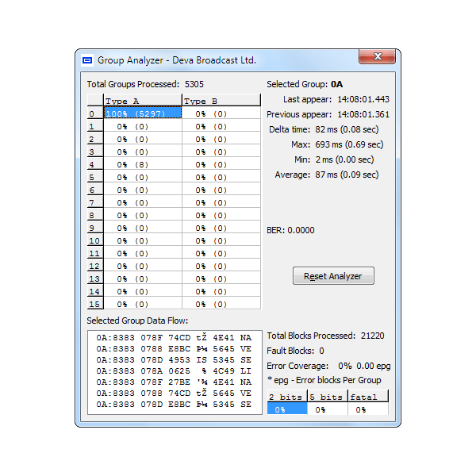The width and height of the screenshot is (476, 476).
Task: Click Delta time value 82 ms
Action: (347, 129)
